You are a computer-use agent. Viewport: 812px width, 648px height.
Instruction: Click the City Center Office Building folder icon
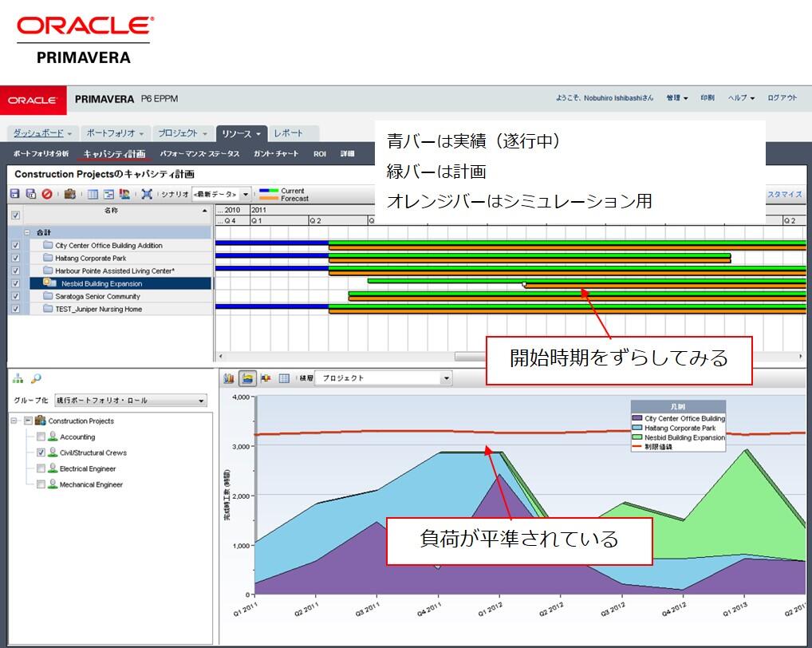48,245
